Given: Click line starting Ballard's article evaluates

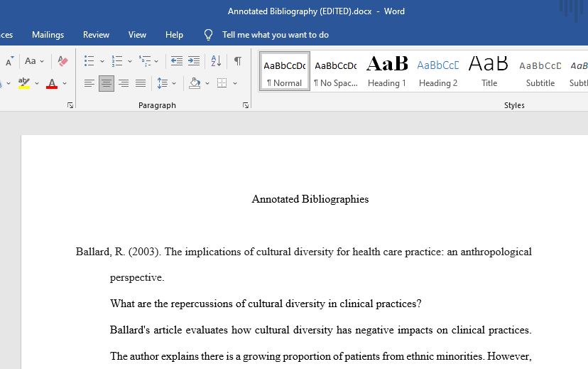Looking at the screenshot, I should 320,330.
